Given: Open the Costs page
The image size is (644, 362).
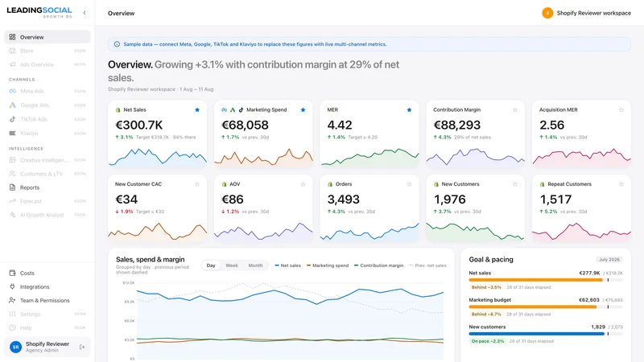Looking at the screenshot, I should 47,273.
